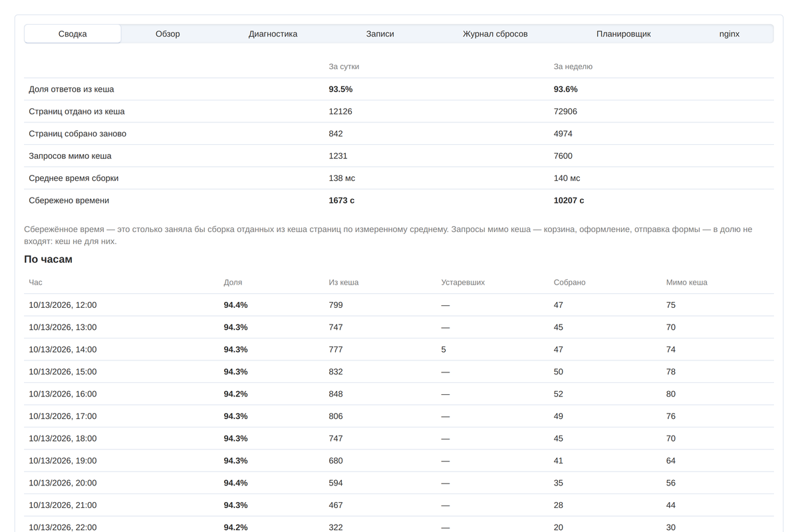Select the Страниц отдано из кеша label
The image size is (798, 532).
coord(76,112)
